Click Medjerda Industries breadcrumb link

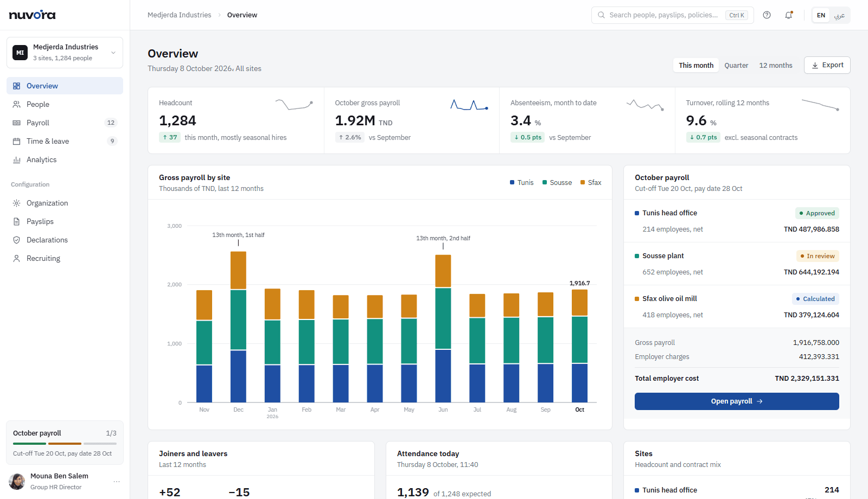pyautogui.click(x=180, y=15)
